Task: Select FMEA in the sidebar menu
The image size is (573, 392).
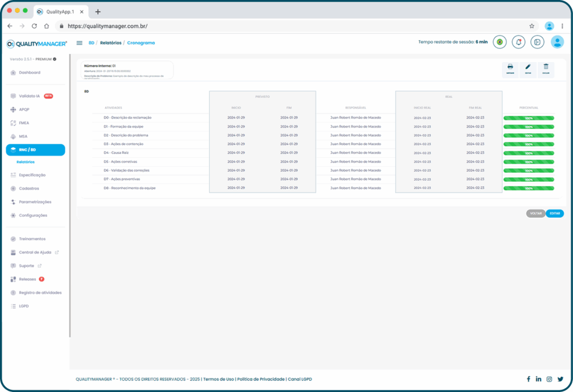Action: pyautogui.click(x=24, y=123)
